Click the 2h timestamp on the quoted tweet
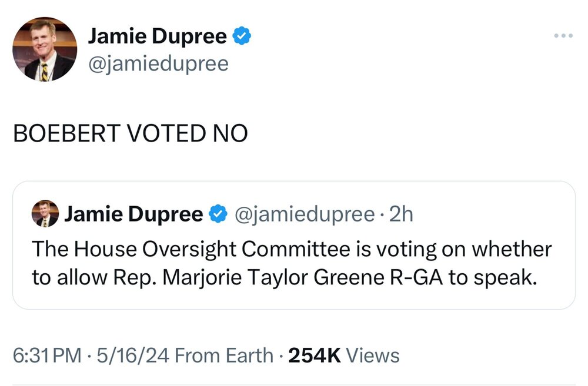 (x=403, y=215)
